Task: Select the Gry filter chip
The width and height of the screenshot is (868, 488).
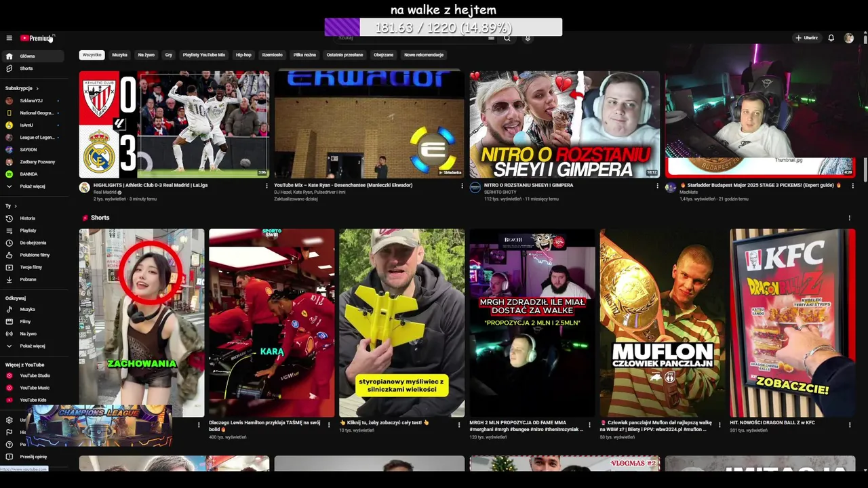Action: pyautogui.click(x=169, y=55)
